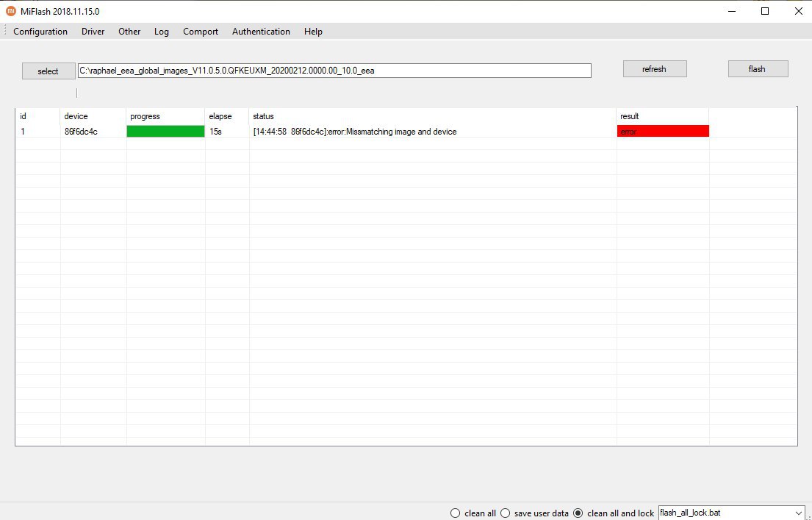Click the Missmatching image and device status text

tap(401, 132)
